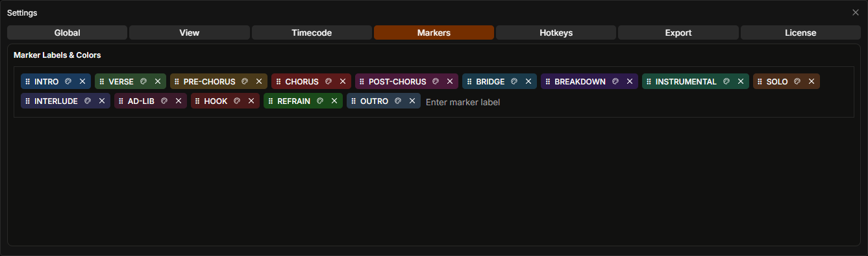Viewport: 868px width, 256px height.
Task: Grab the drag handle on SOLO tag
Action: tap(760, 82)
